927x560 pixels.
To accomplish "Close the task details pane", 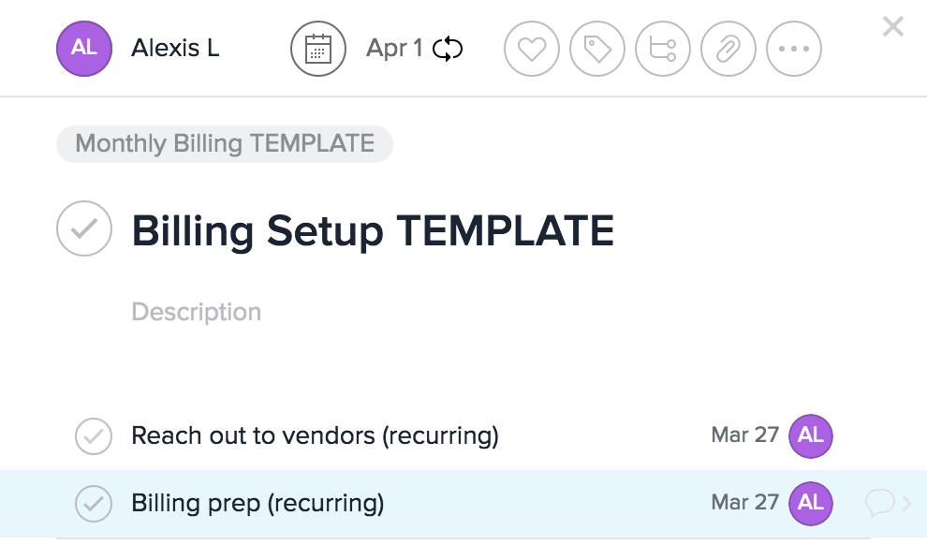I will [893, 27].
